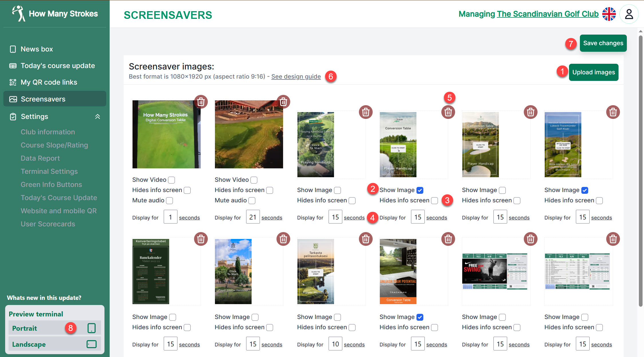This screenshot has width=644, height=357.
Task: Collapse the Settings submenu chevron
Action: click(x=98, y=117)
